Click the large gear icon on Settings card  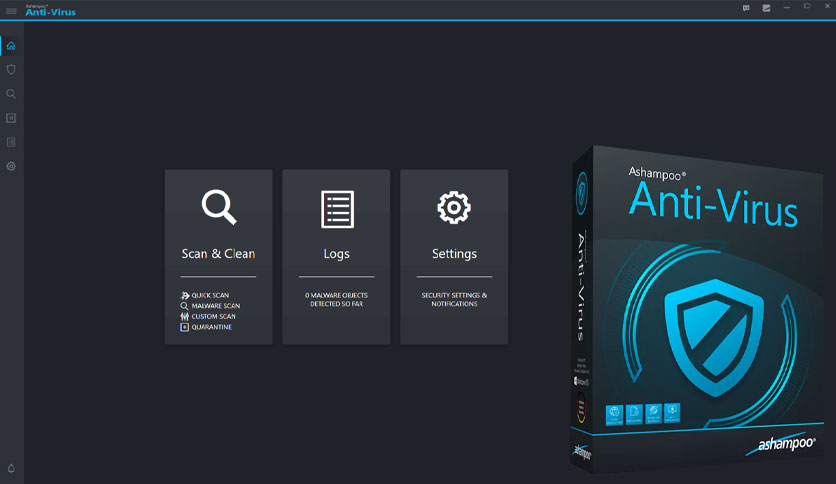(x=454, y=207)
